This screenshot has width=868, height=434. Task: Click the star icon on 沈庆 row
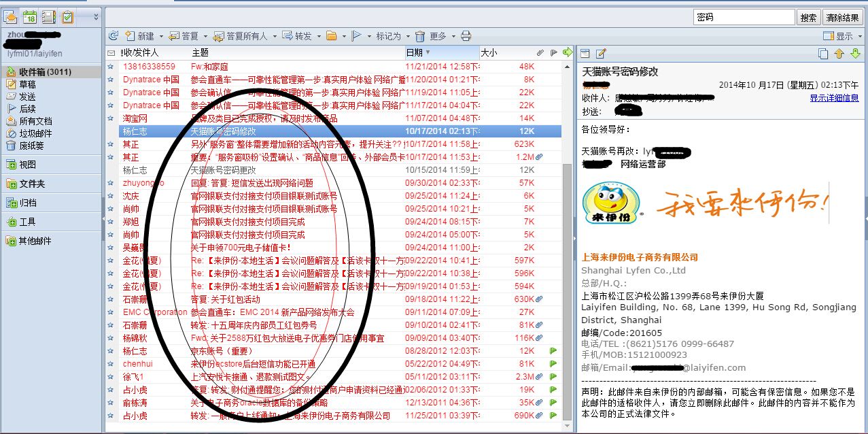click(x=111, y=196)
